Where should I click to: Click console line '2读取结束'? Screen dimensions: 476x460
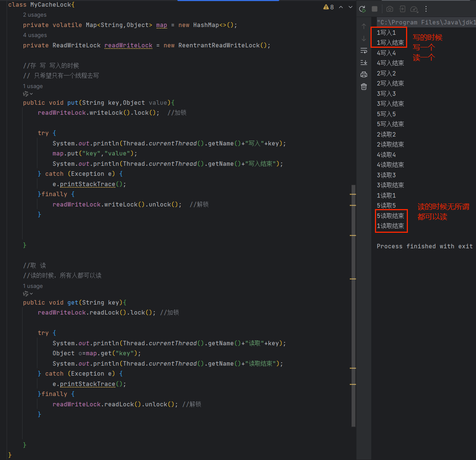click(390, 145)
